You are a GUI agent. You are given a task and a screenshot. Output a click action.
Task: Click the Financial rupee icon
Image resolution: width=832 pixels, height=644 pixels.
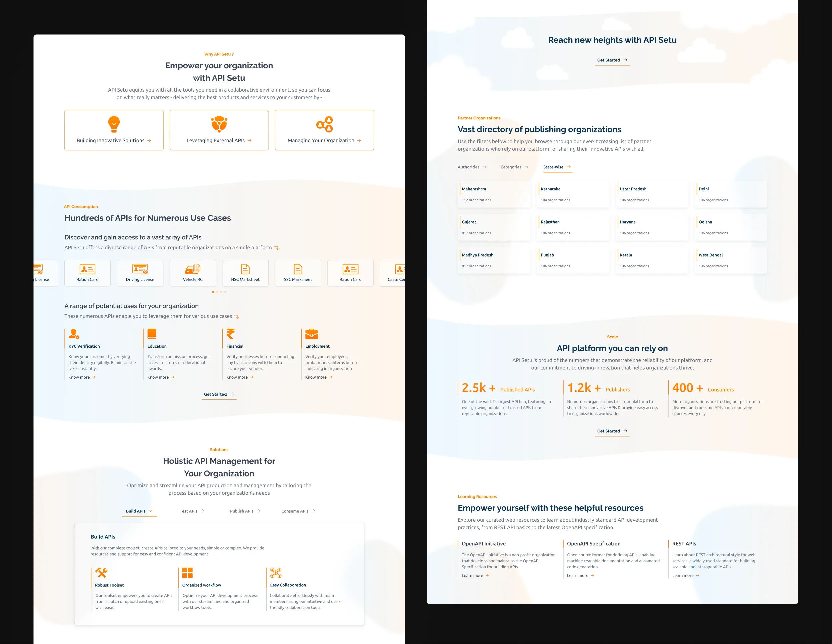point(231,334)
